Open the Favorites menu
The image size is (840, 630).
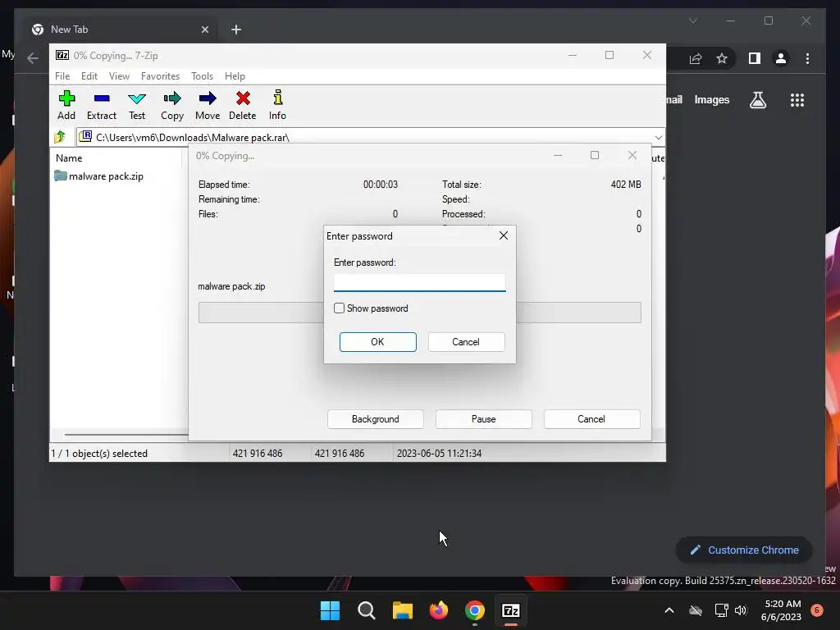click(160, 76)
